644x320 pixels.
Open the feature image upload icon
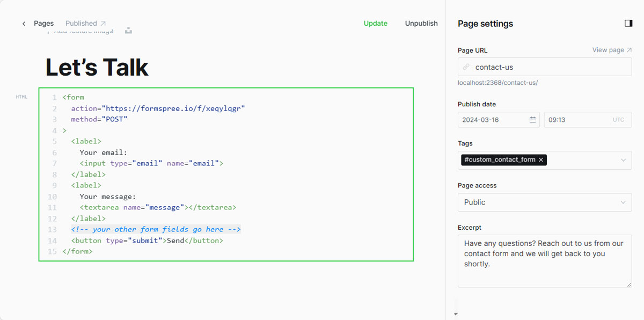[x=128, y=31]
